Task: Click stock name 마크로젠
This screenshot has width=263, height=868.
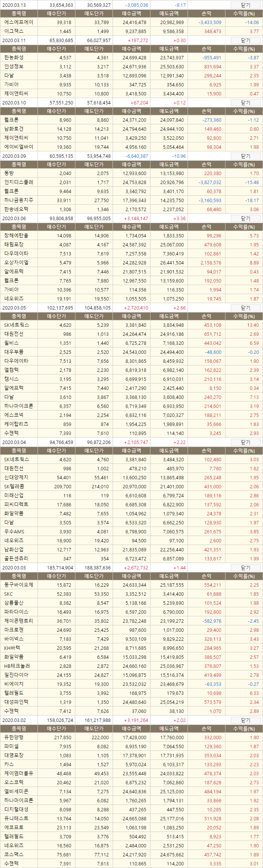Action: (x=14, y=630)
